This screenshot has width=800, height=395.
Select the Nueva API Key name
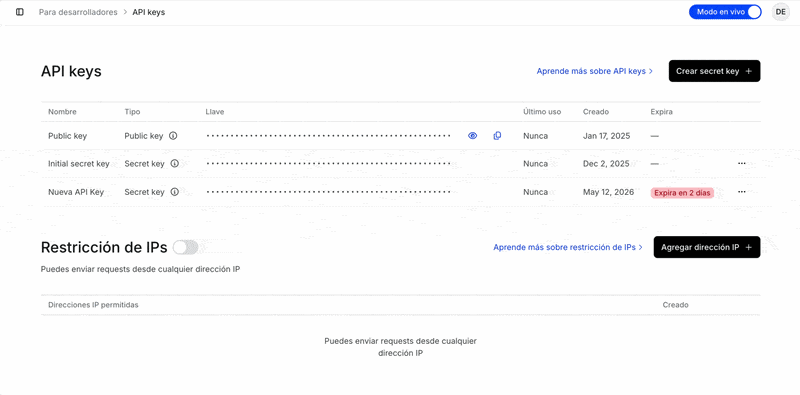click(x=76, y=192)
